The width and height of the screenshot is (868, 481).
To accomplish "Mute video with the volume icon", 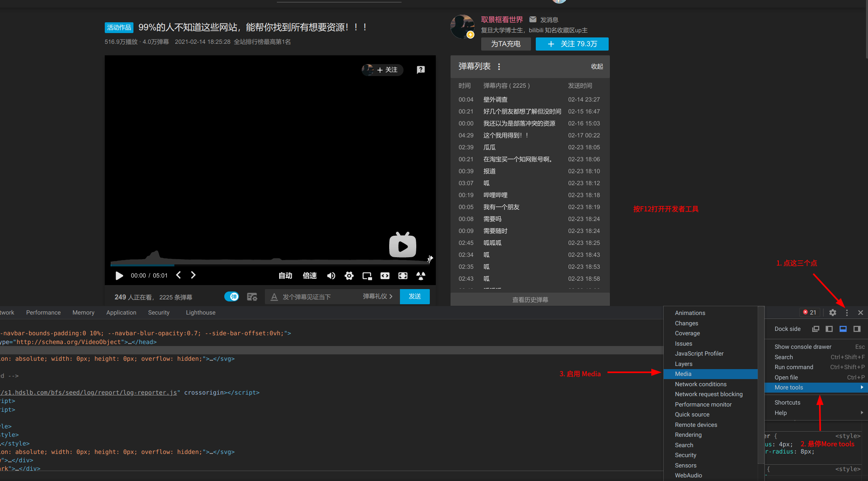I will coord(331,276).
